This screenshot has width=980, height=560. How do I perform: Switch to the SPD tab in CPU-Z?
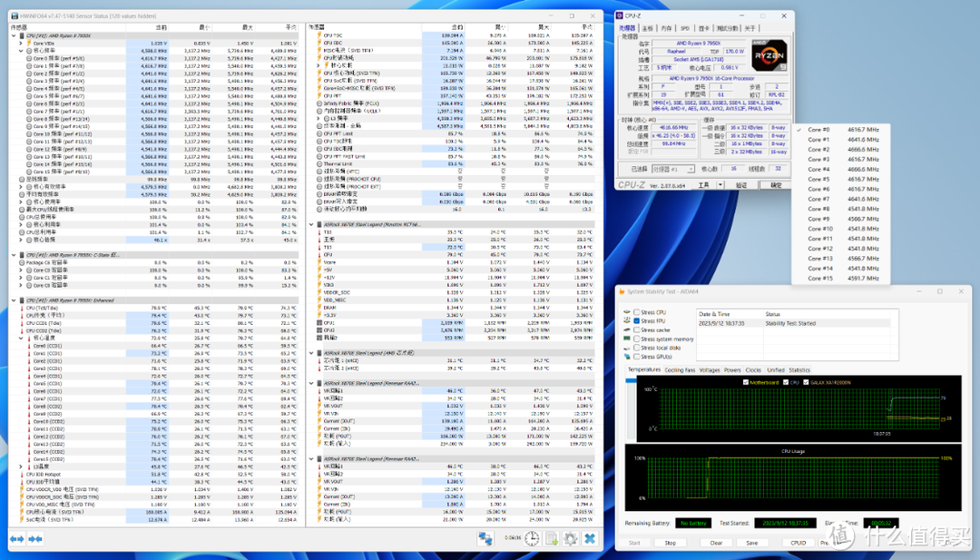click(x=686, y=28)
